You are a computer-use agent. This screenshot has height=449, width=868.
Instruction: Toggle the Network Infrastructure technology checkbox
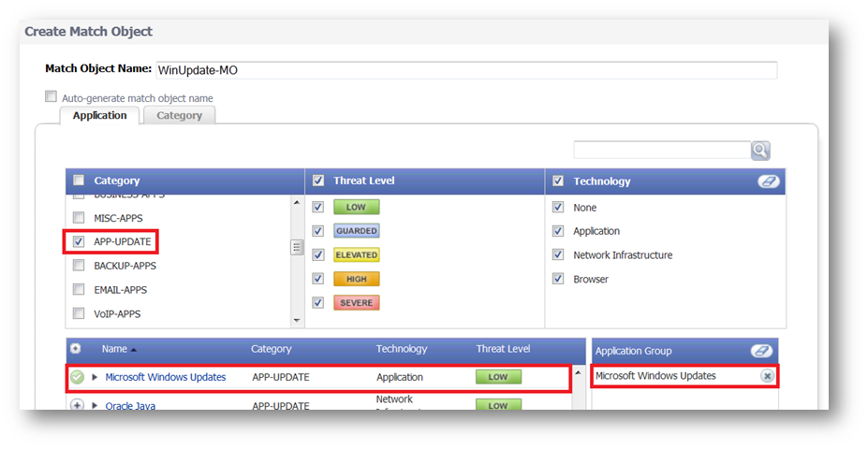click(x=558, y=255)
